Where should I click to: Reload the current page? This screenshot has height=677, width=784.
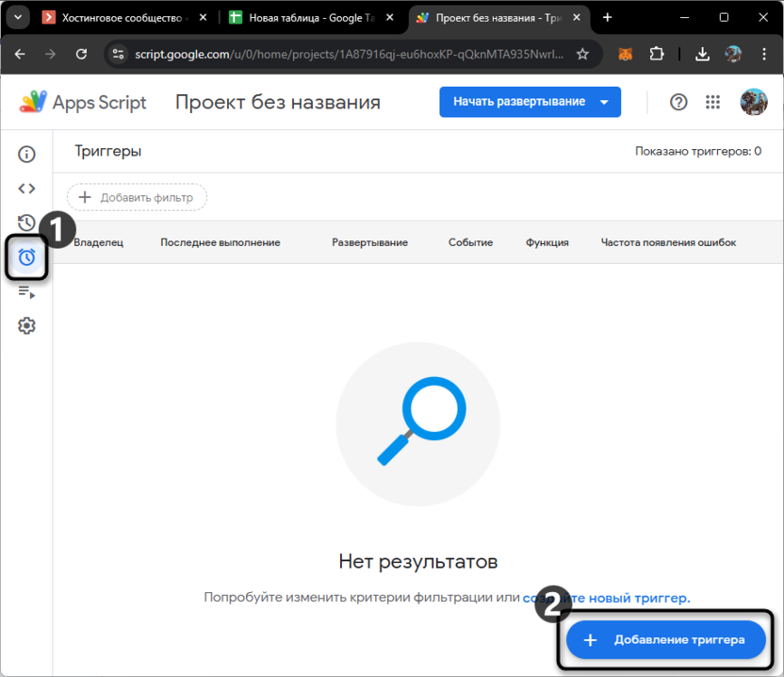click(81, 54)
